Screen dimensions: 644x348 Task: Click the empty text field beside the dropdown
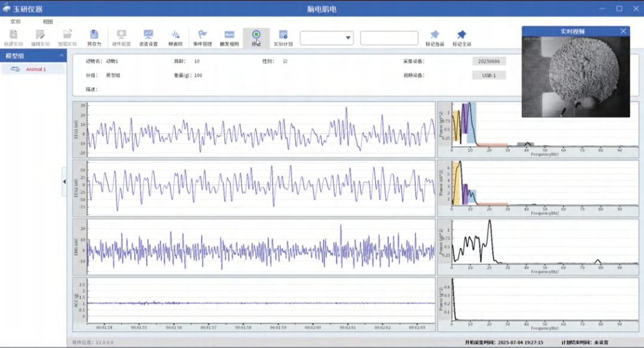click(x=389, y=38)
